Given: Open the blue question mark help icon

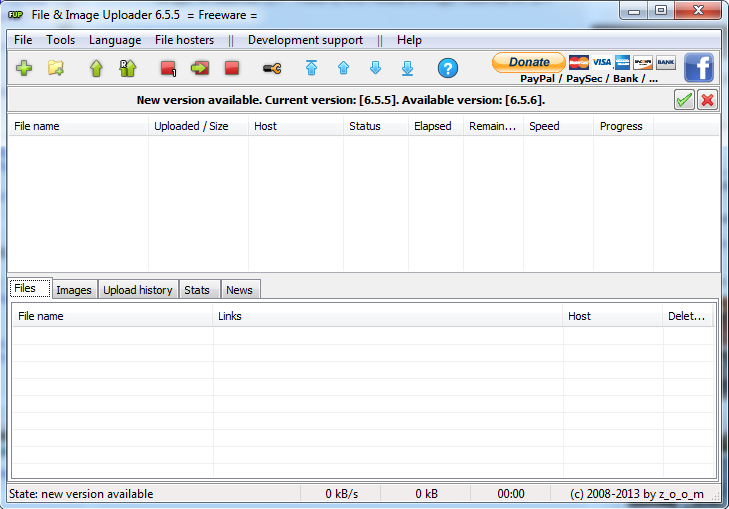Looking at the screenshot, I should (448, 68).
